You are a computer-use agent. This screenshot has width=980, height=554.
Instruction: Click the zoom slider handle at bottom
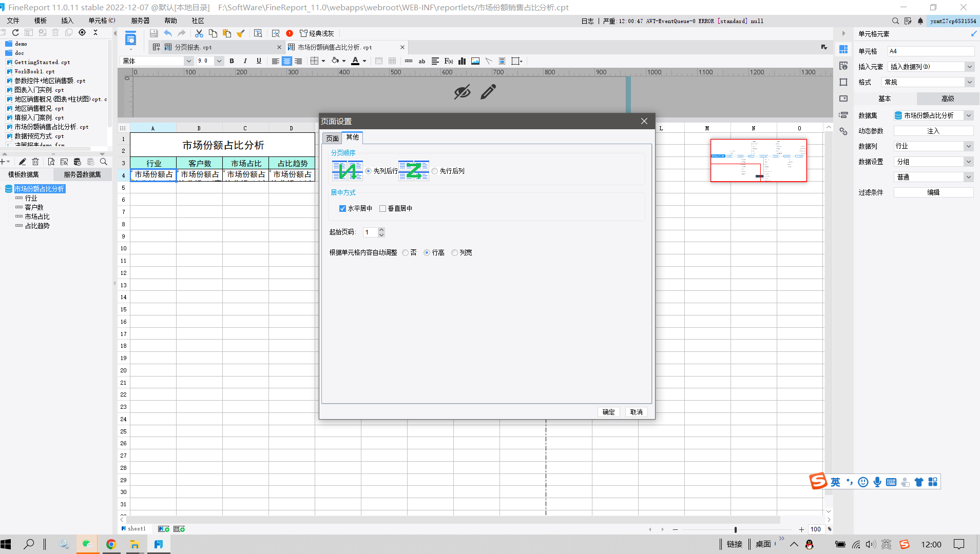735,529
